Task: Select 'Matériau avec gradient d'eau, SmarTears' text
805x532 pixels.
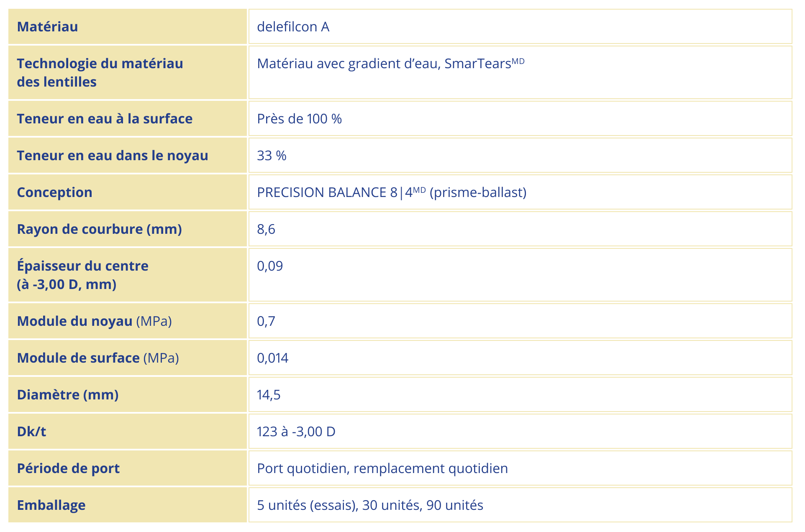Action: point(390,64)
